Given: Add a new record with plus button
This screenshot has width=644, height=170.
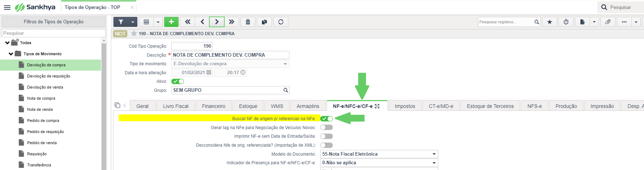Looking at the screenshot, I should 171,22.
